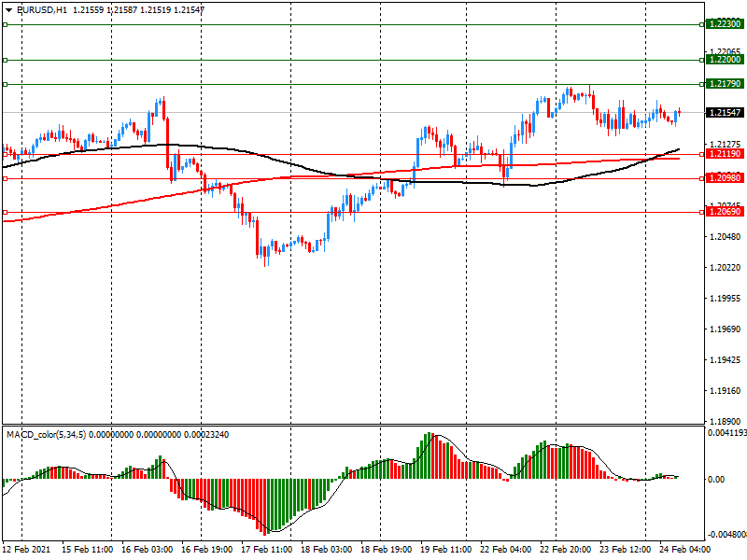Click left anchor square of 1.20690 red line
The height and width of the screenshot is (560, 747).
(5, 213)
